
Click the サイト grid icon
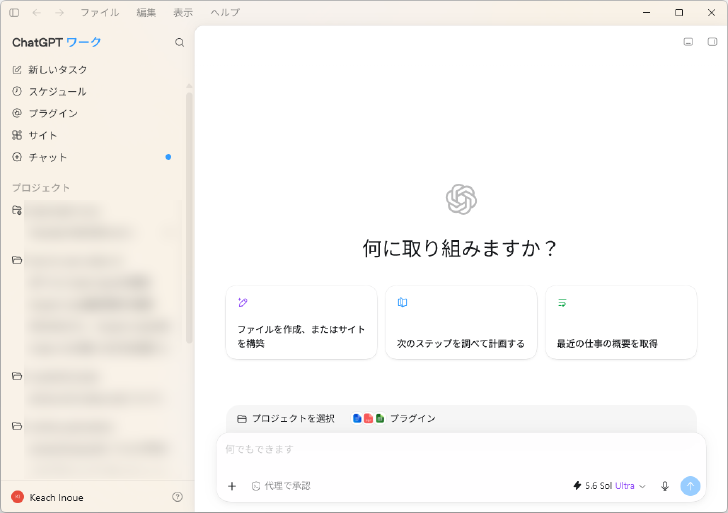[17, 135]
